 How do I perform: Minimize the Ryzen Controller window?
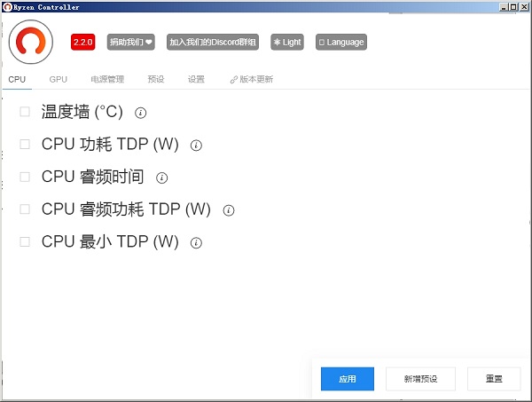point(504,7)
